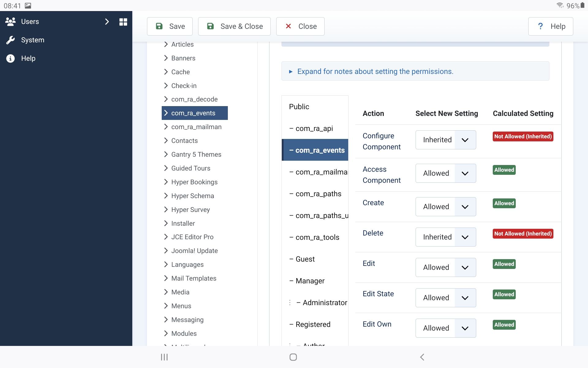This screenshot has width=588, height=368.
Task: Click the Save button
Action: click(x=170, y=26)
